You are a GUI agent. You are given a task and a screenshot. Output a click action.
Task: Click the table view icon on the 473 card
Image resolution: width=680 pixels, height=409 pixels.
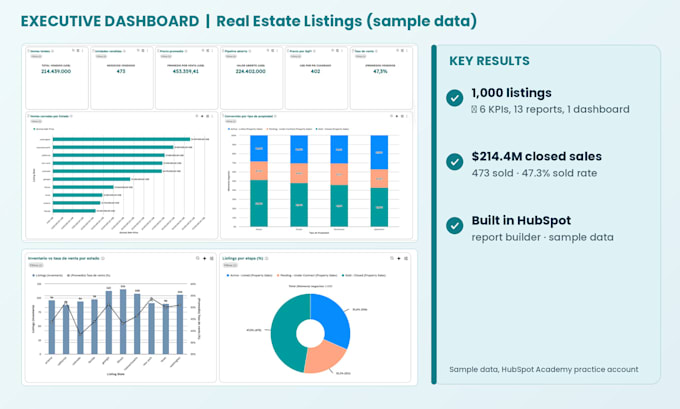click(x=143, y=51)
